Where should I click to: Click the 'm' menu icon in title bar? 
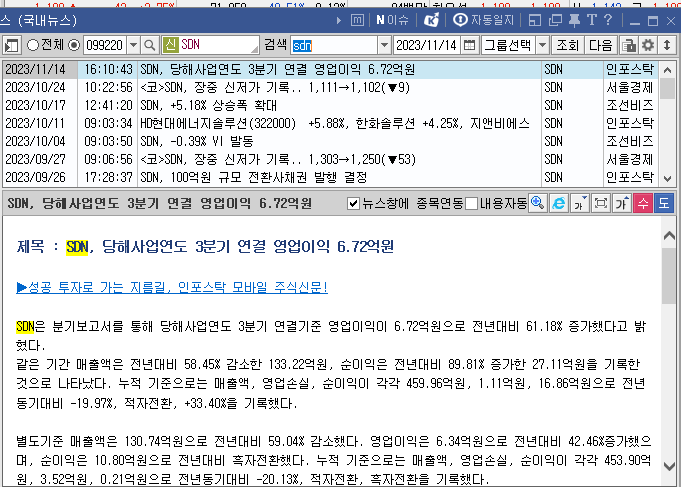pos(357,20)
